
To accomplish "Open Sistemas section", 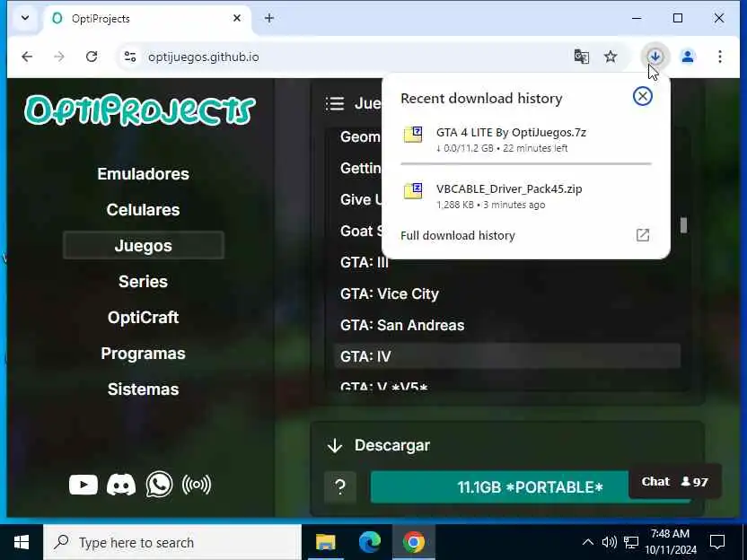I will pos(143,389).
